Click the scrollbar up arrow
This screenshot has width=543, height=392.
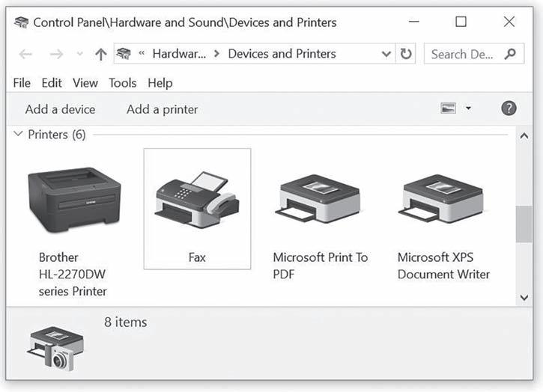(x=524, y=136)
